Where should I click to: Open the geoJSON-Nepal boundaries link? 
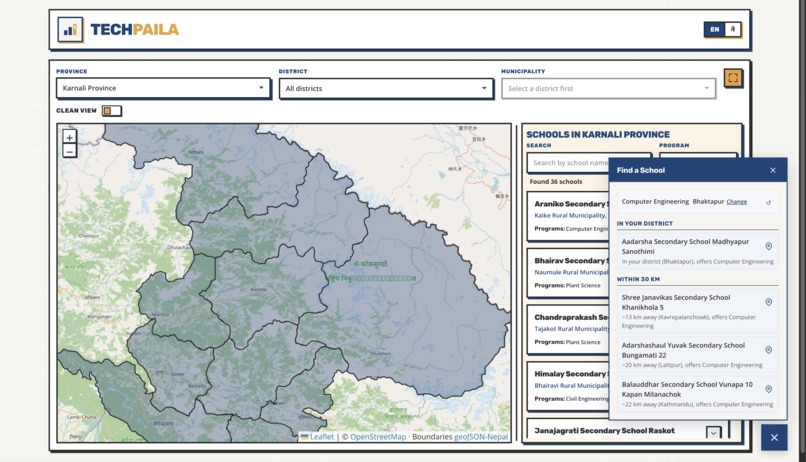pos(481,436)
